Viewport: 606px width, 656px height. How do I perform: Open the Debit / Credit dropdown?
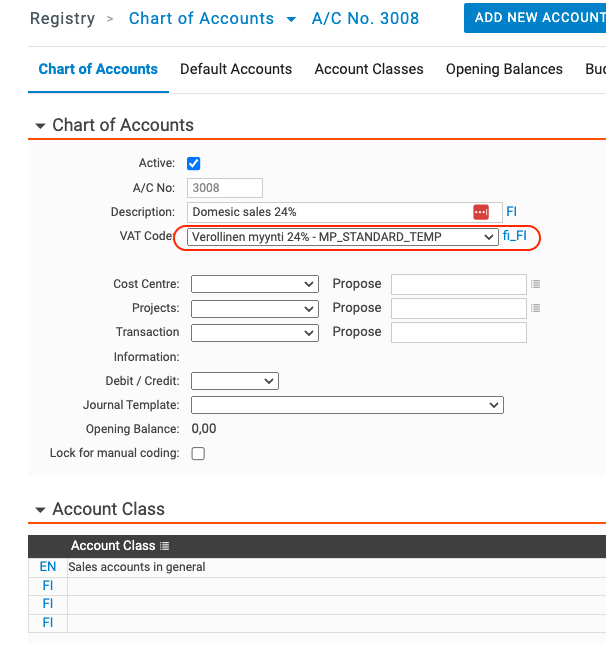[235, 381]
